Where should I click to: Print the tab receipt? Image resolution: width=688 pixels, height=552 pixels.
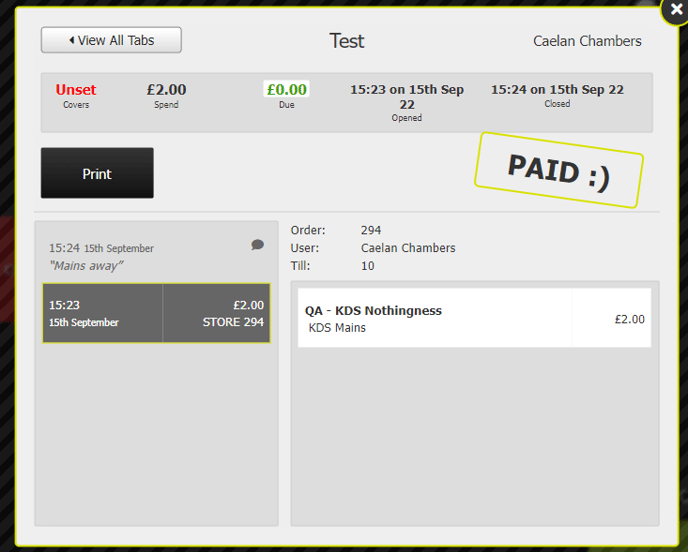[97, 173]
